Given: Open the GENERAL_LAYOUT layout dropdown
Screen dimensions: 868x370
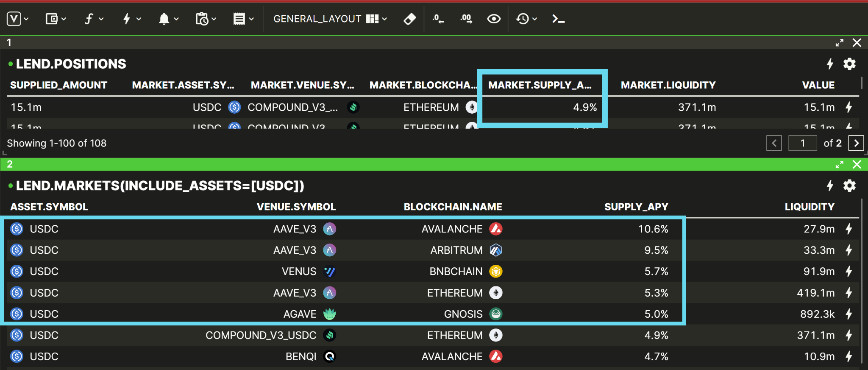Looking at the screenshot, I should click(330, 19).
